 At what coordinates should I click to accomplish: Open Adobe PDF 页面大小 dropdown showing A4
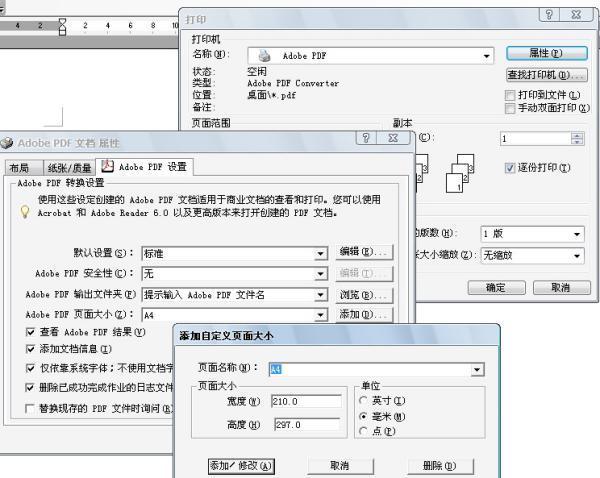point(321,315)
